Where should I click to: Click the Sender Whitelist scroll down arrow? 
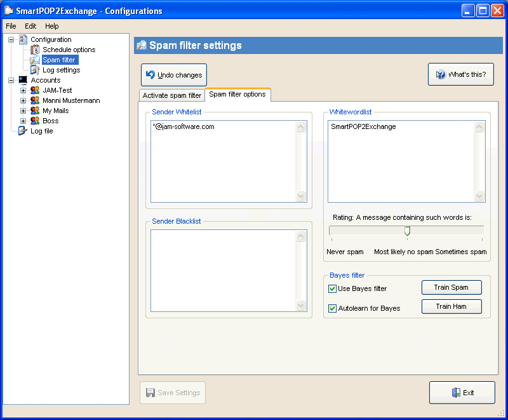pyautogui.click(x=301, y=196)
